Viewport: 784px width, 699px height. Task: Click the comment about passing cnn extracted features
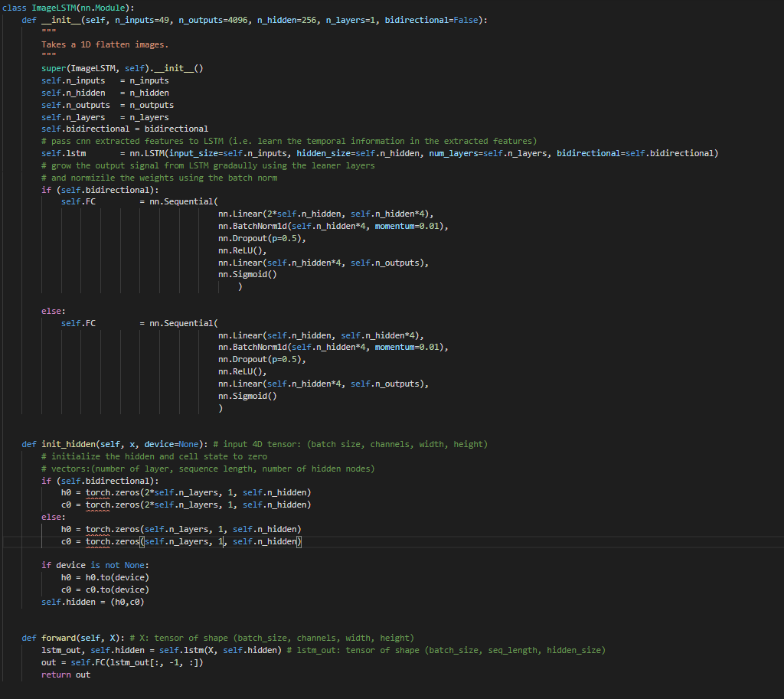[289, 141]
